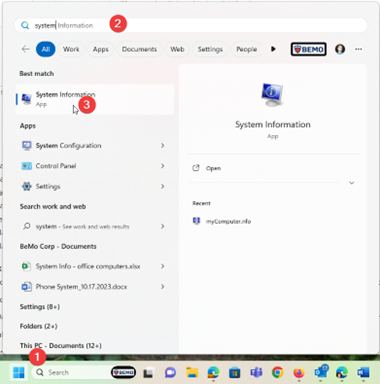Launch Firefox from the taskbar

pyautogui.click(x=299, y=372)
